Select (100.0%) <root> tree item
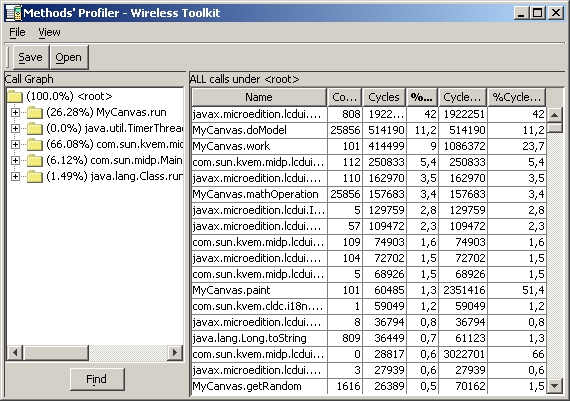The width and height of the screenshot is (570, 401). coord(69,96)
